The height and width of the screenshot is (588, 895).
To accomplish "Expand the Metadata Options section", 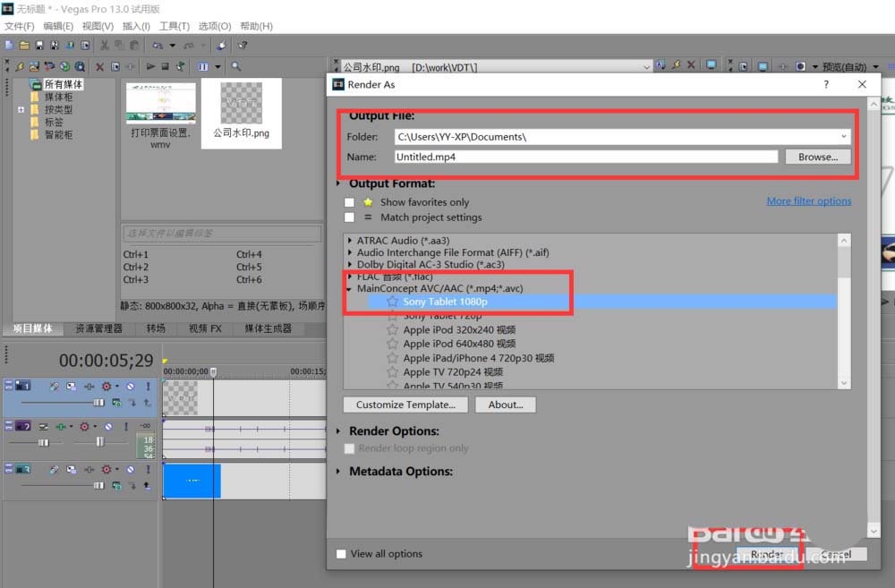I will coord(338,472).
